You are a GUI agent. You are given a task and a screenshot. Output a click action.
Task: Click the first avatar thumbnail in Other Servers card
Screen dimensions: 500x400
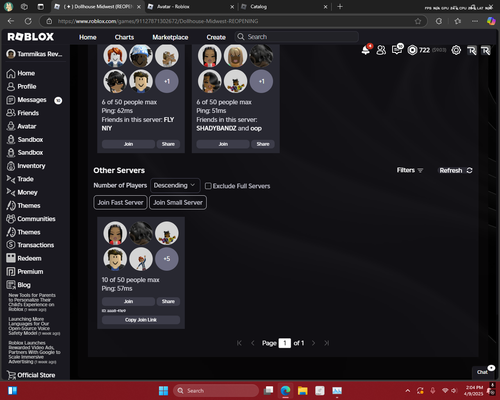coord(115,233)
